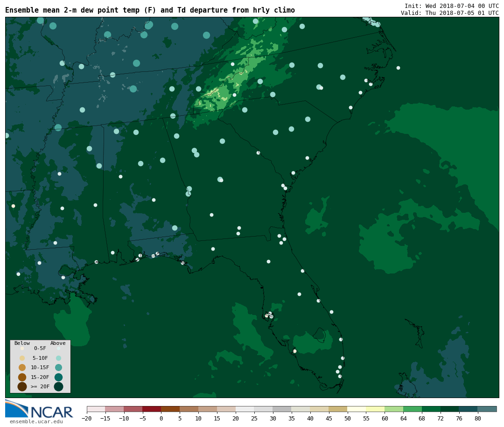Click the '5-10F' legend label
The width and height of the screenshot is (504, 427).
click(x=40, y=358)
